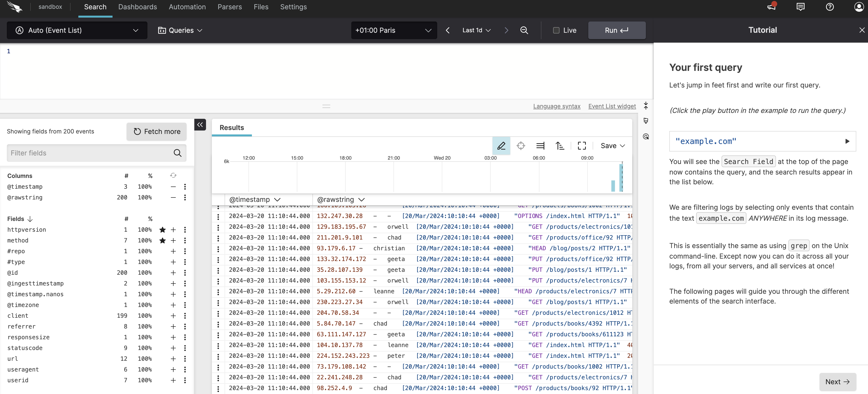Open the Language syntax link

tap(557, 106)
